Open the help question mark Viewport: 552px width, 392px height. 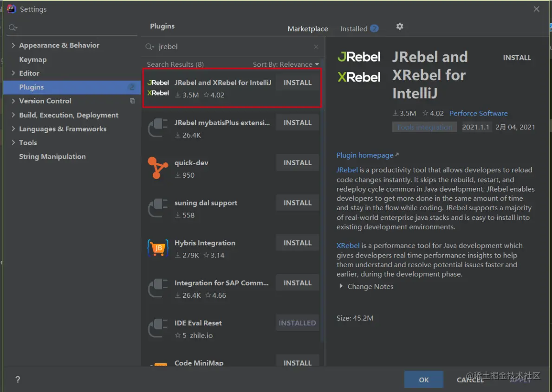[x=18, y=379]
